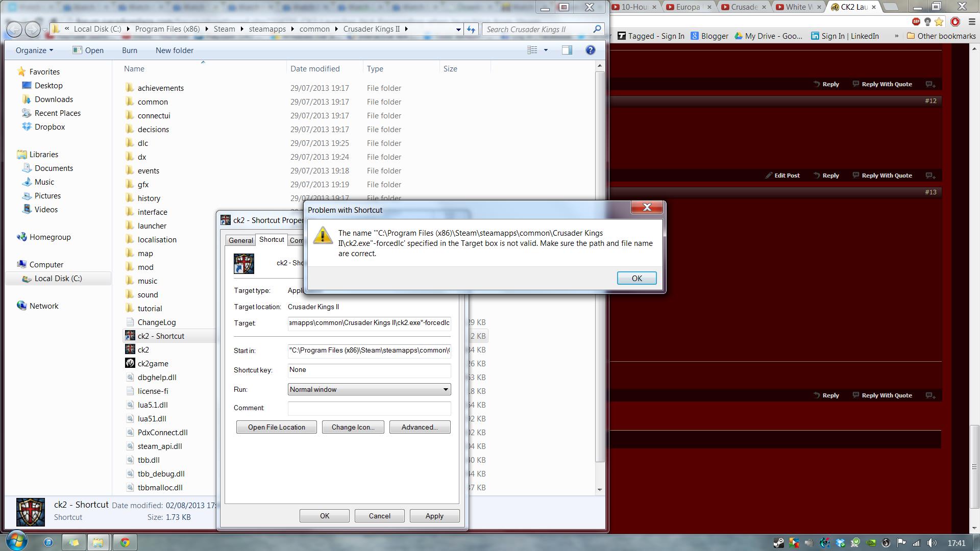Select the Shortcut properties tab
This screenshot has width=980, height=551.
click(x=271, y=239)
